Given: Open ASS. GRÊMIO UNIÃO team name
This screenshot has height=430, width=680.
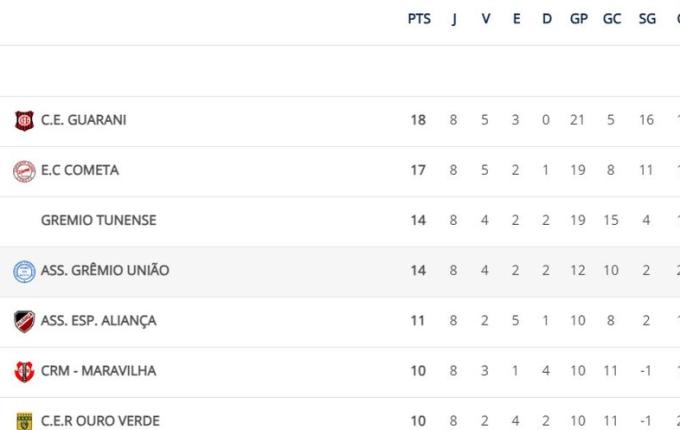Looking at the screenshot, I should (x=105, y=270).
